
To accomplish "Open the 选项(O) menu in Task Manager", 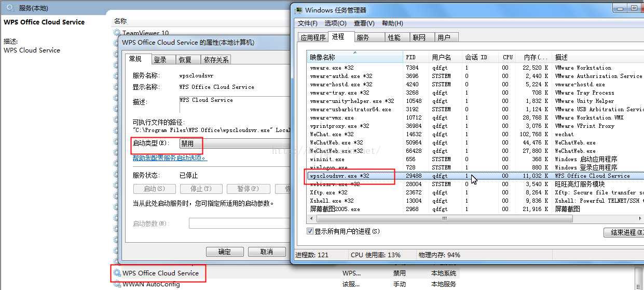I will point(335,23).
